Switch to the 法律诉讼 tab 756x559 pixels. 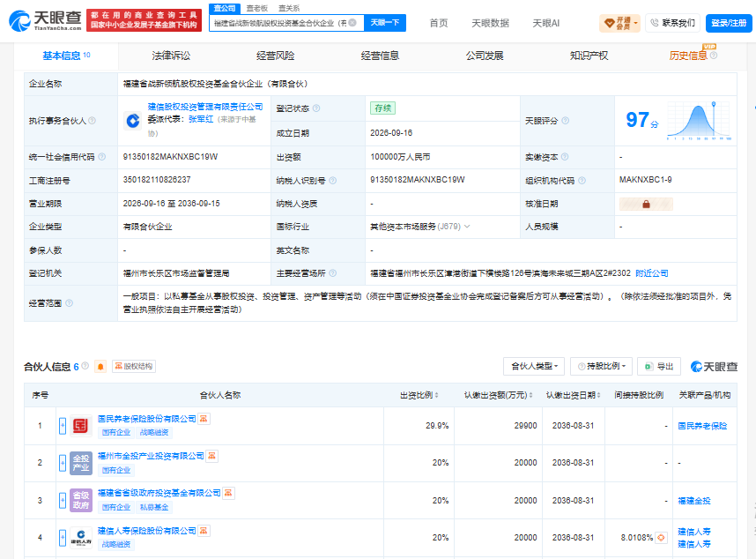coord(171,56)
